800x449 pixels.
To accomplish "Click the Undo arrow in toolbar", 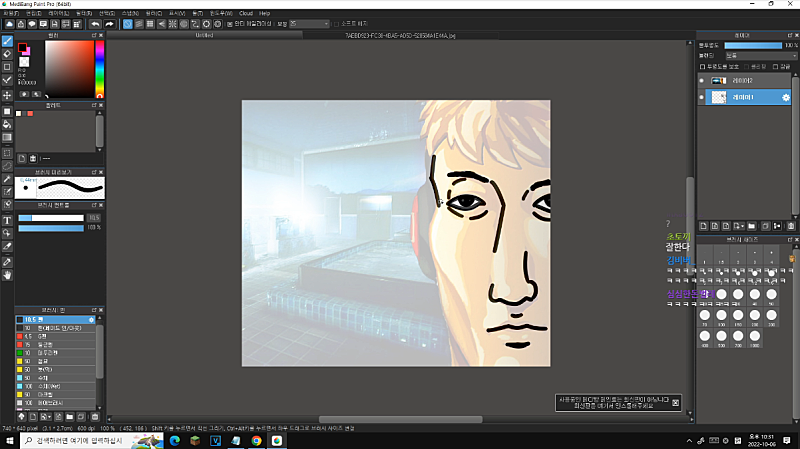I will (x=94, y=23).
